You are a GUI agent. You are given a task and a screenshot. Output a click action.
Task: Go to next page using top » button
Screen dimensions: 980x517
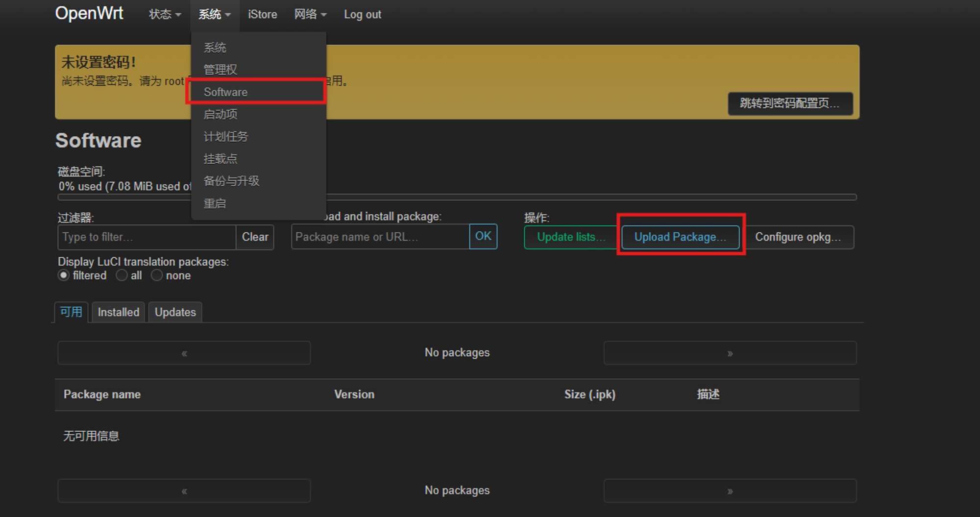[x=730, y=353]
